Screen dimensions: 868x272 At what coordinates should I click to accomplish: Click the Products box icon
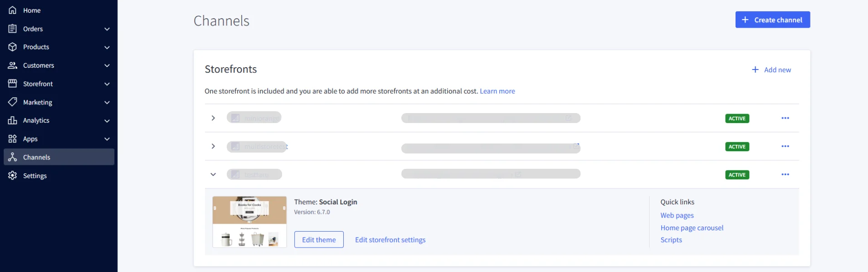click(13, 47)
